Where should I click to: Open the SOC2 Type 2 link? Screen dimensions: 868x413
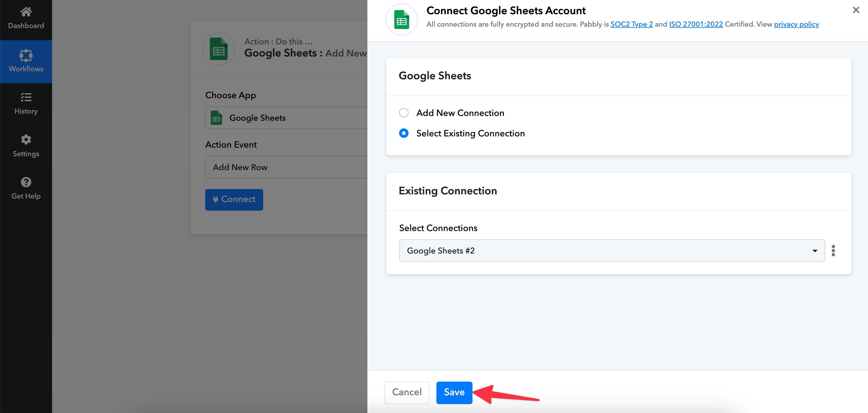click(631, 24)
